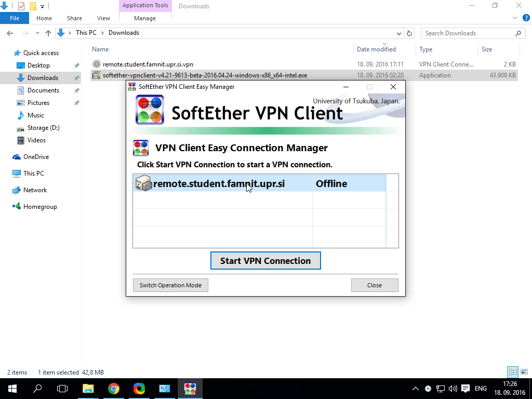Select remote.student.famnit.upr.si connection row
This screenshot has width=532, height=399.
[x=260, y=183]
